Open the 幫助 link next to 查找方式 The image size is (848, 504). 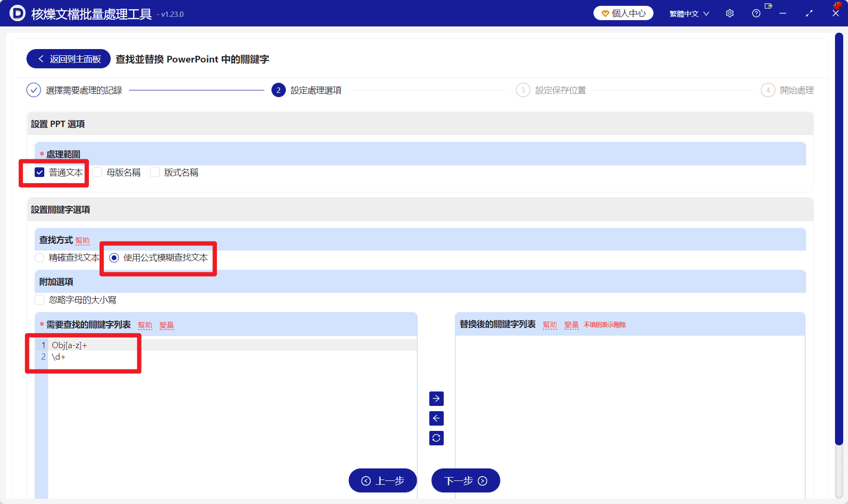[x=82, y=240]
